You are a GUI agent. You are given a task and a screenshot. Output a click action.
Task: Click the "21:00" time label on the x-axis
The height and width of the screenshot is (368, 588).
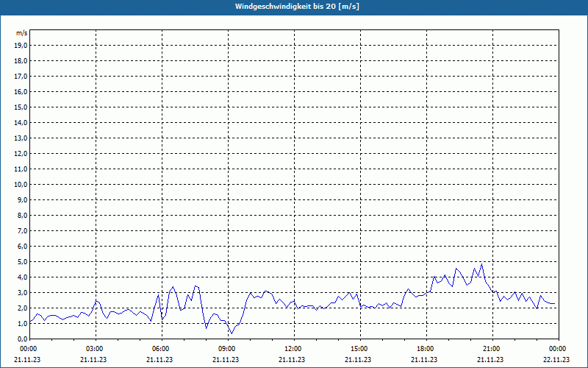coord(492,349)
